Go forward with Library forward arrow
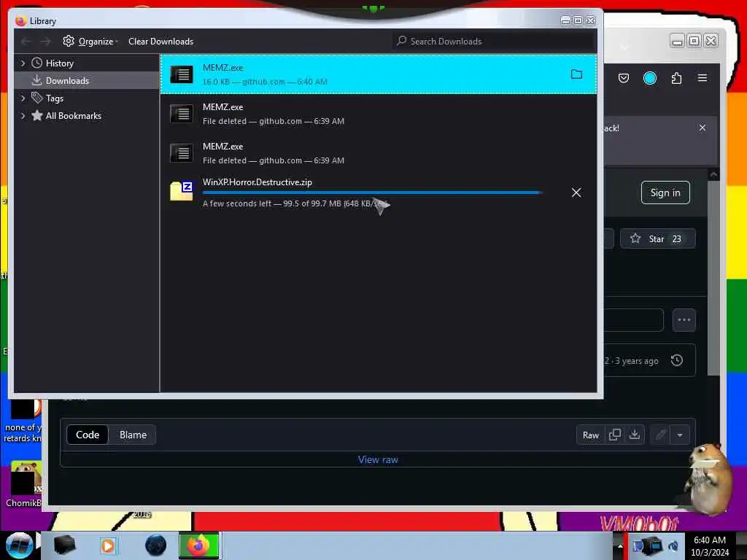This screenshot has width=747, height=560. point(45,42)
